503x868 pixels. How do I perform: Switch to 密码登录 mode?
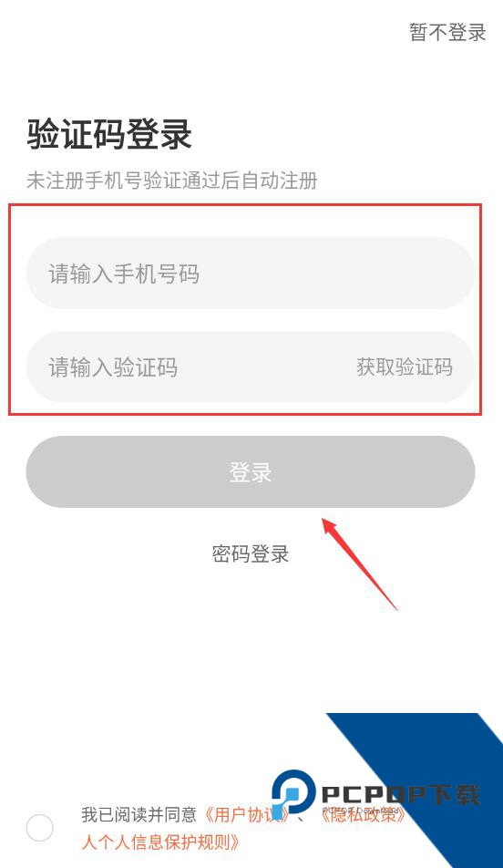point(250,553)
